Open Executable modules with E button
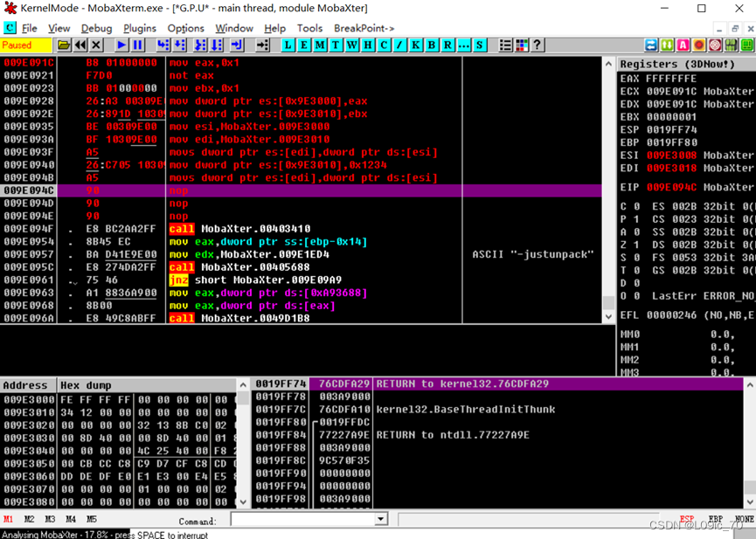This screenshot has height=539, width=756. tap(304, 45)
